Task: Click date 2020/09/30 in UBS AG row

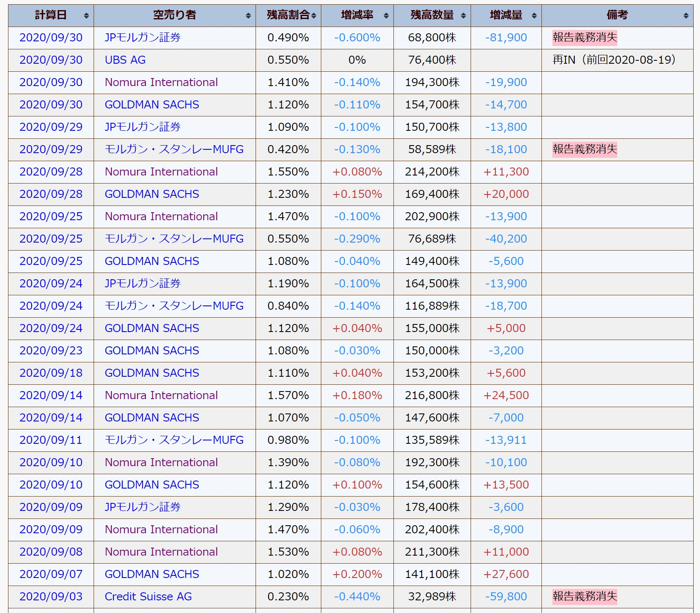Action: click(x=51, y=60)
